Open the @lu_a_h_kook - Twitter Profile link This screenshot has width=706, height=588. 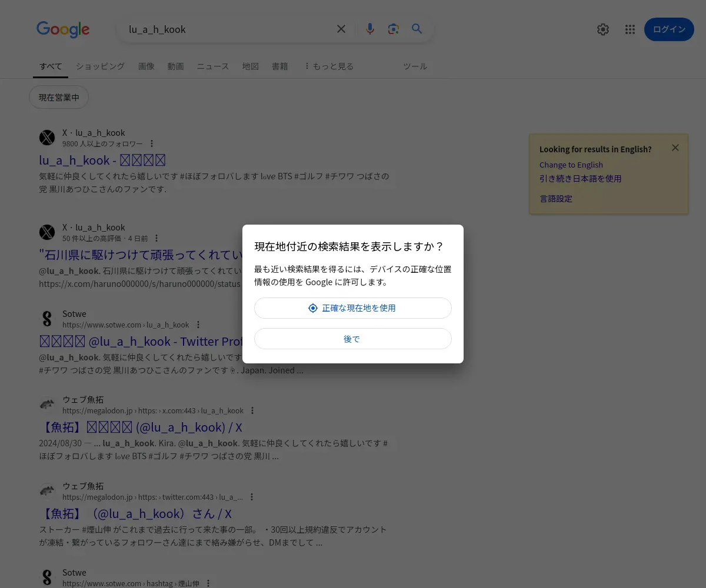pyautogui.click(x=141, y=341)
